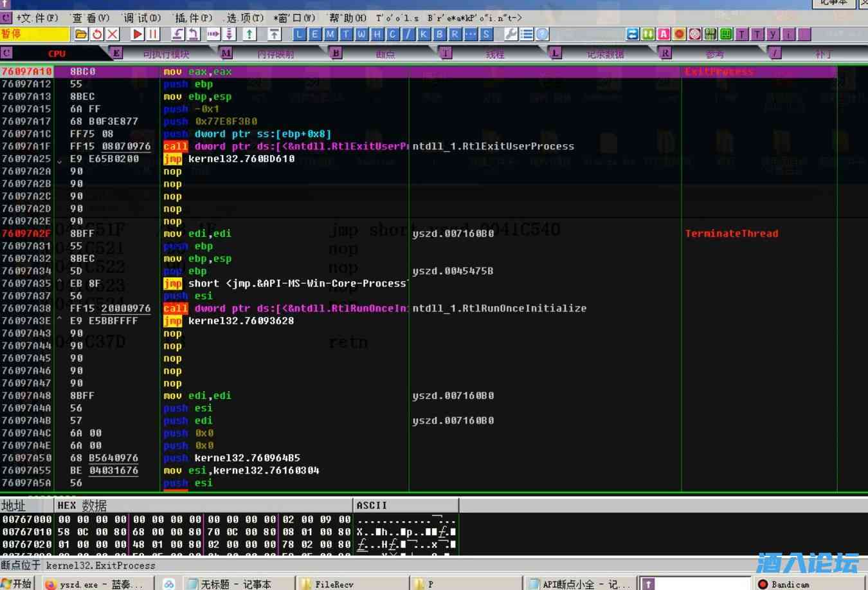Open the Log window with L button
The height and width of the screenshot is (590, 868).
(x=299, y=34)
